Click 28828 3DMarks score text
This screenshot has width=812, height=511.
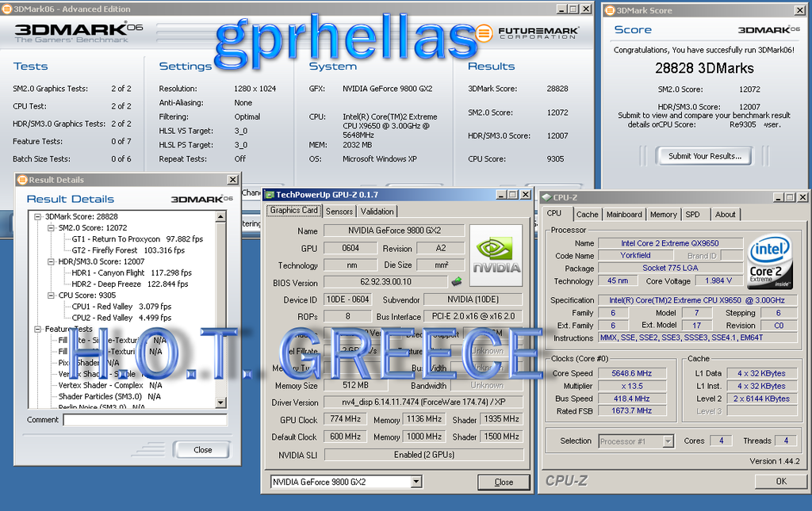tap(704, 68)
